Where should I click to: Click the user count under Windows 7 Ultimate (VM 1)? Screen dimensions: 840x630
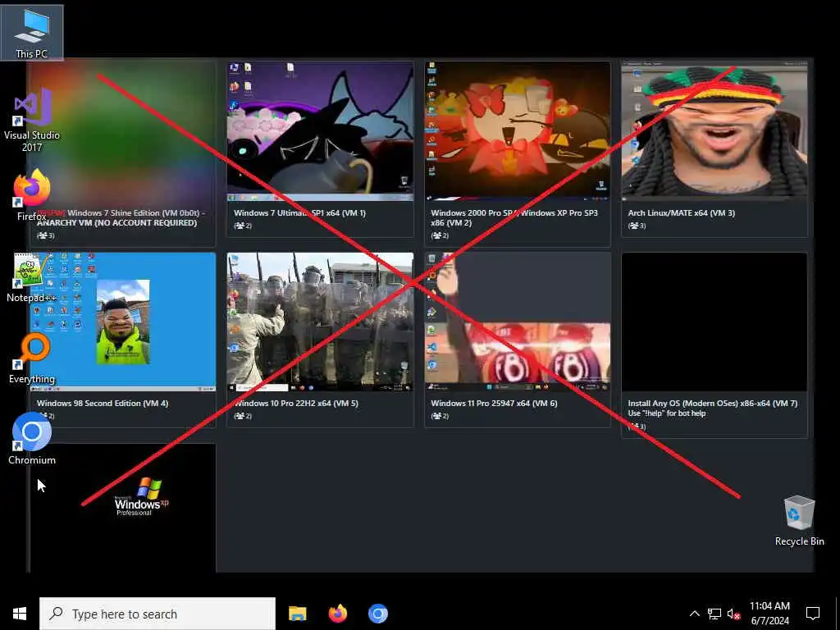point(243,226)
